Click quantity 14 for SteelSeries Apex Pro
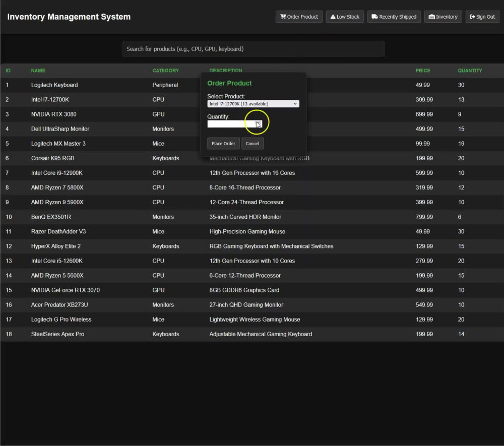The image size is (504, 446). pos(461,334)
